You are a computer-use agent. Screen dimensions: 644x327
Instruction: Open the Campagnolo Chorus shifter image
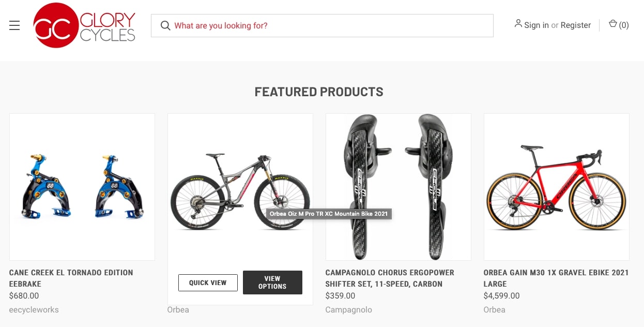(398, 187)
